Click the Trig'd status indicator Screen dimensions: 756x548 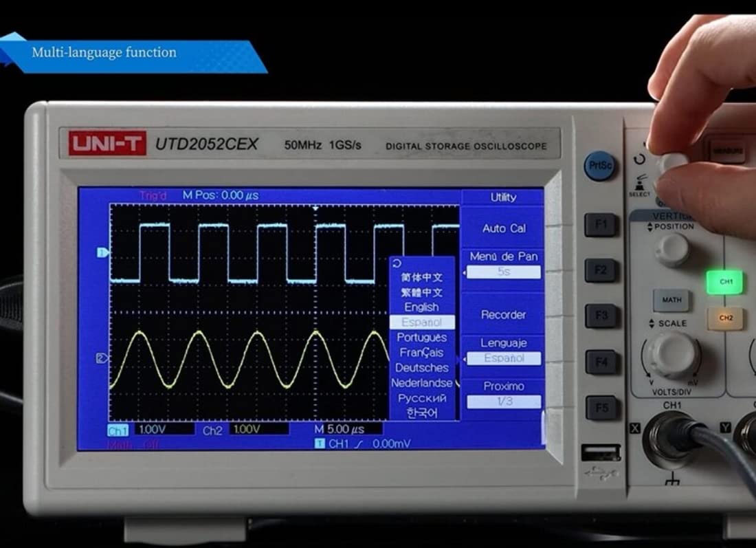(153, 195)
